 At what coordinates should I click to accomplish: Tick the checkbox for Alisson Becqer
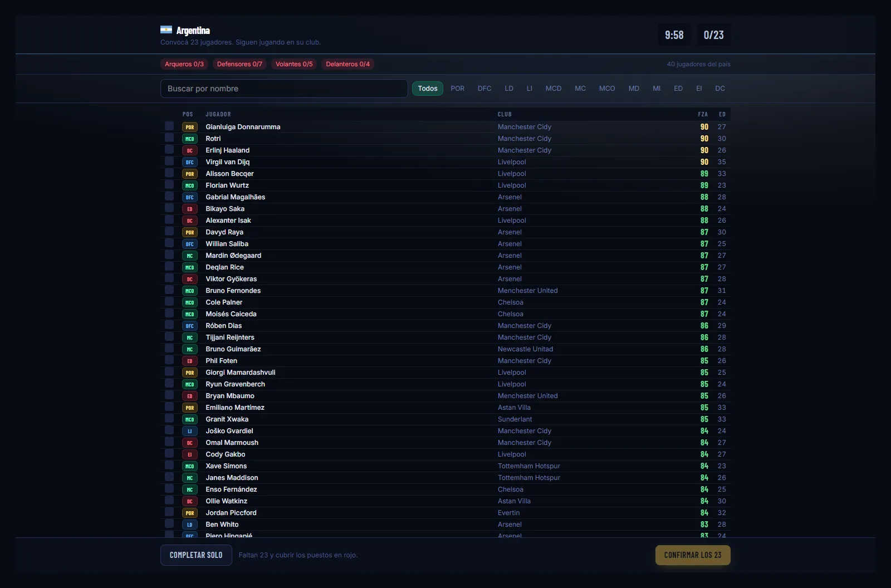(169, 173)
